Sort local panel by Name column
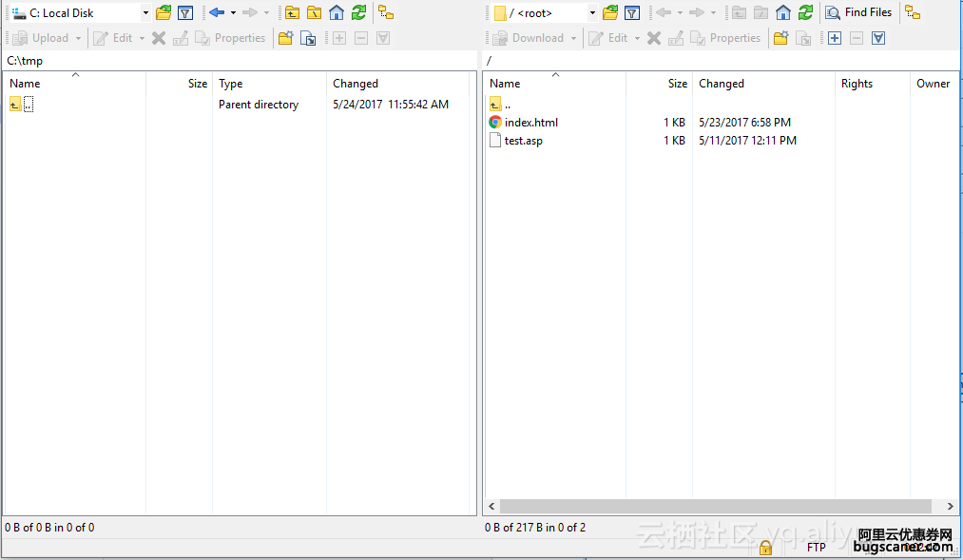The height and width of the screenshot is (560, 963). point(74,84)
